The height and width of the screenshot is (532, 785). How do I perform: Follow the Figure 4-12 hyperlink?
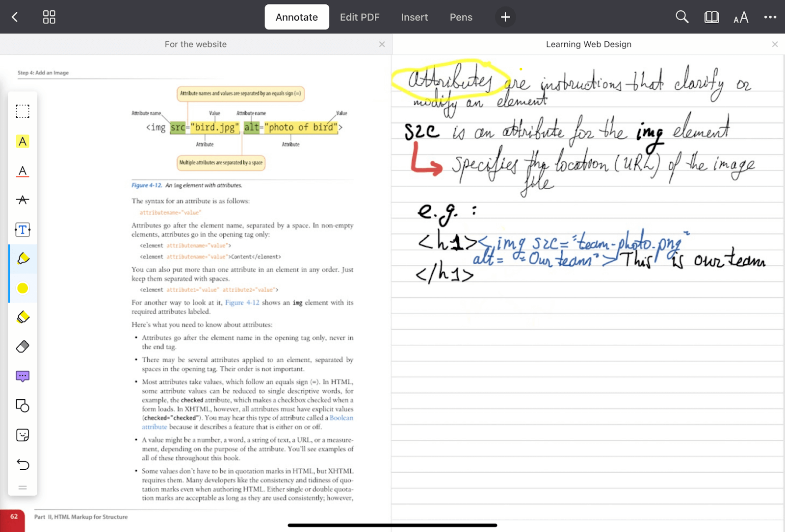tap(242, 303)
